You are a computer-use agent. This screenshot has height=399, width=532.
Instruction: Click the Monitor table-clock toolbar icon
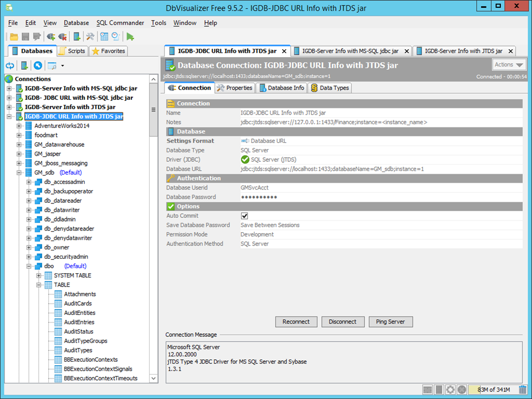pos(104,37)
